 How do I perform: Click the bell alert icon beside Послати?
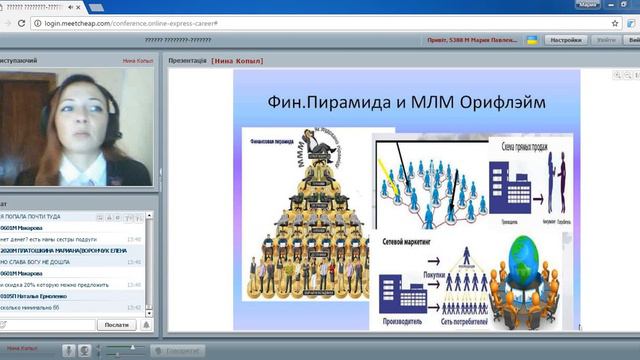pos(146,325)
